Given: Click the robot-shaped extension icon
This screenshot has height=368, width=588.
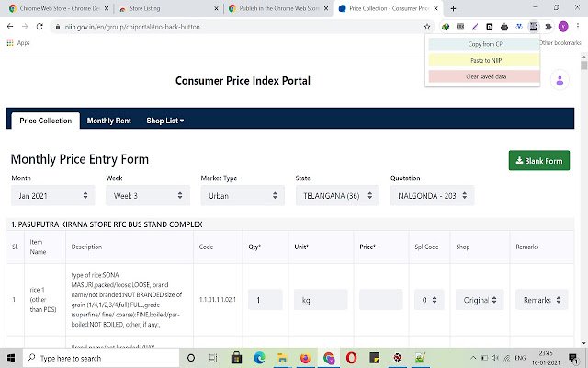Looking at the screenshot, I should pos(504,27).
